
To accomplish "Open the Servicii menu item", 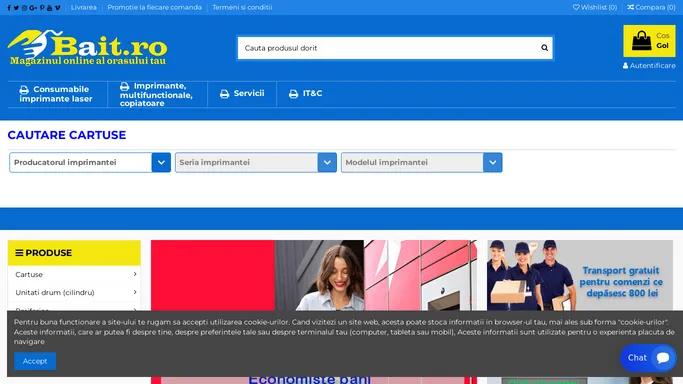I will [242, 94].
